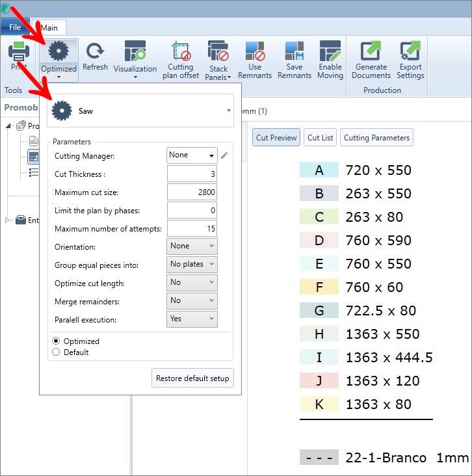Select the Optimized radio button
Image resolution: width=472 pixels, height=476 pixels.
(56, 341)
